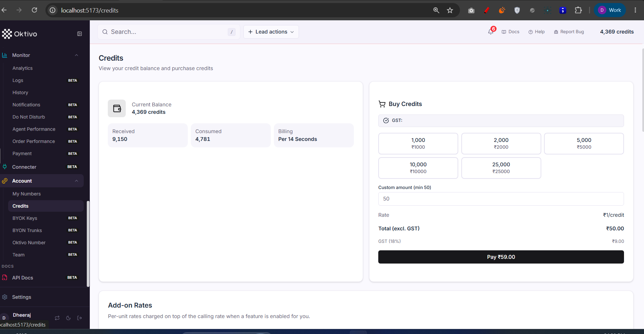Click Report Bug link

[x=569, y=32]
